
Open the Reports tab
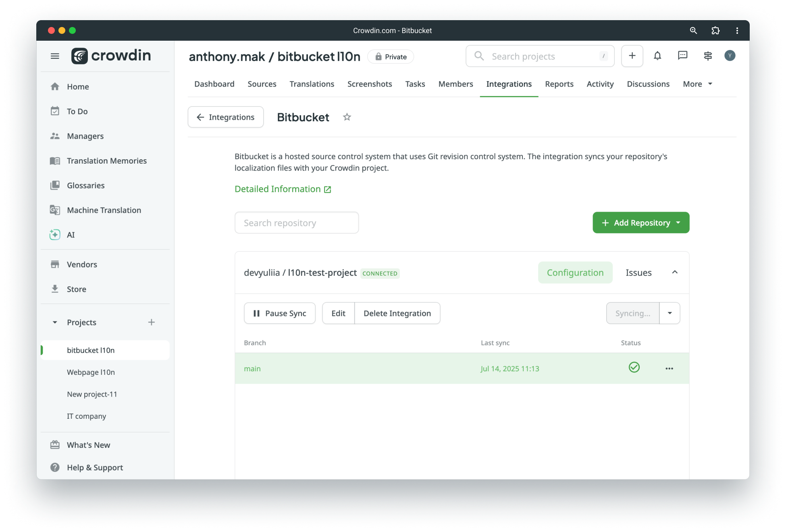tap(559, 84)
